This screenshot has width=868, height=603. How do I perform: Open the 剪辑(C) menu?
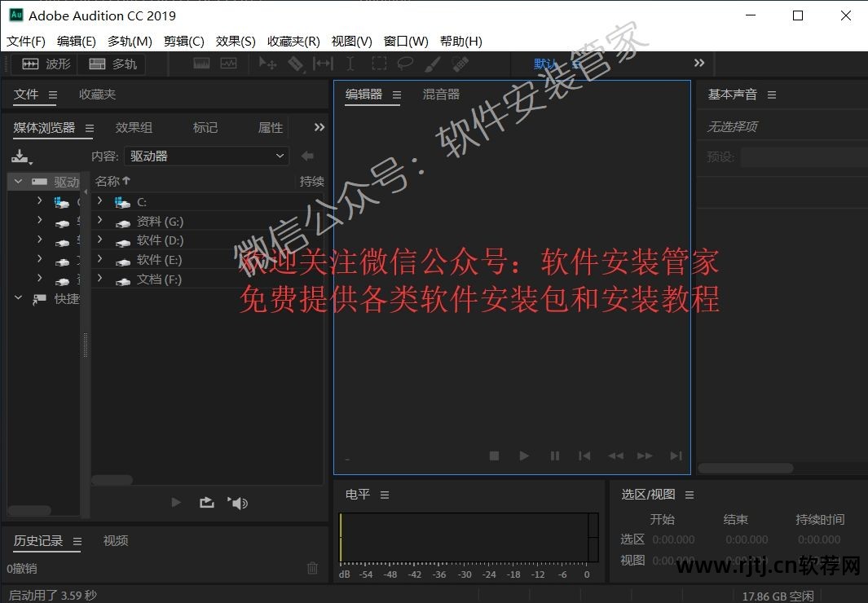point(183,42)
